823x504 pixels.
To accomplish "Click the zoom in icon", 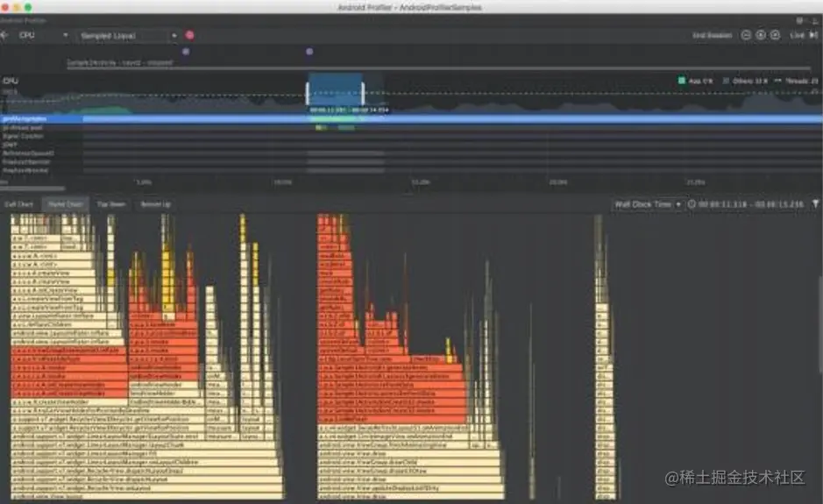I will point(761,35).
